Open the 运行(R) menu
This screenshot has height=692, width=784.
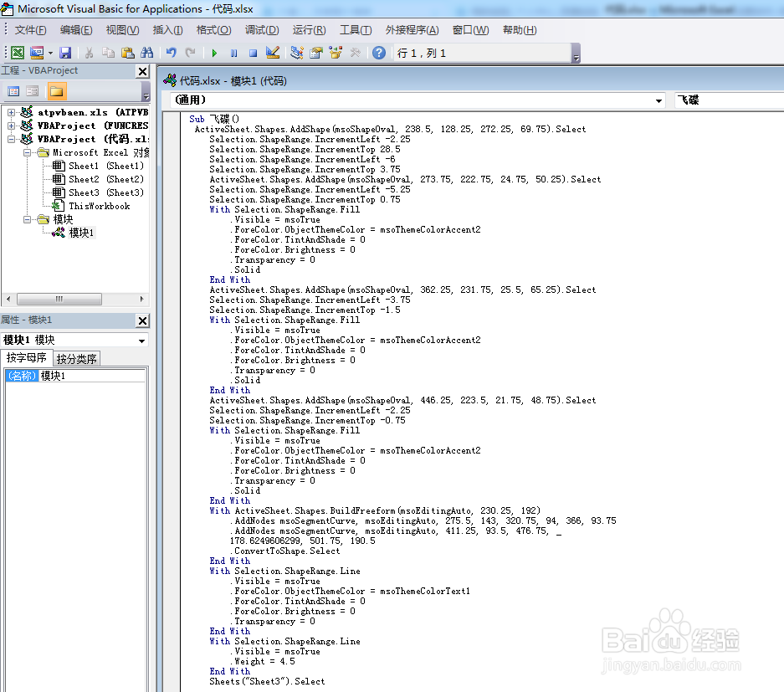[x=309, y=30]
